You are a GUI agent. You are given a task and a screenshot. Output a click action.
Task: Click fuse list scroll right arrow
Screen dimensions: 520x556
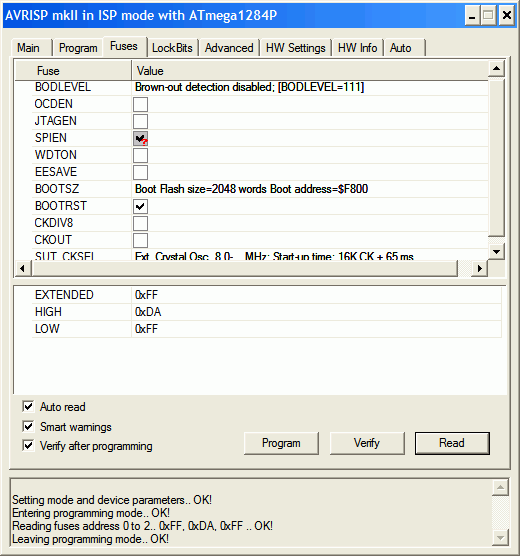tap(480, 268)
